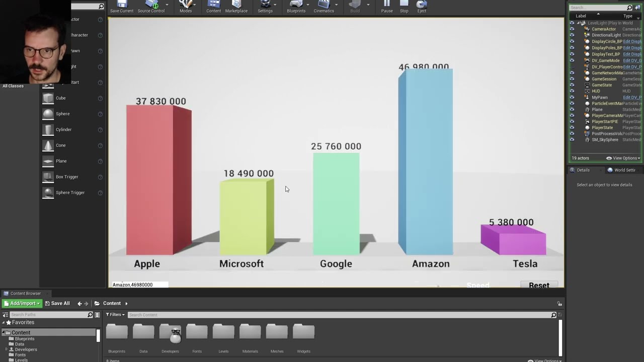The width and height of the screenshot is (644, 362).
Task: Sort outliner by Type column
Action: click(x=628, y=16)
